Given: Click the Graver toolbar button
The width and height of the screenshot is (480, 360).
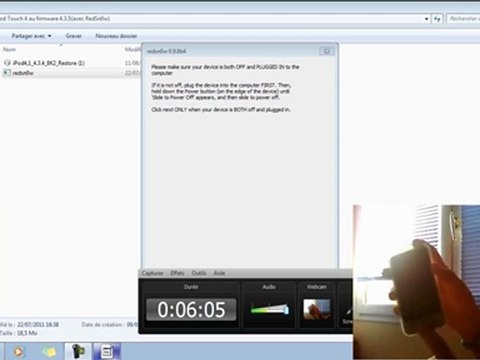Looking at the screenshot, I should point(74,36).
